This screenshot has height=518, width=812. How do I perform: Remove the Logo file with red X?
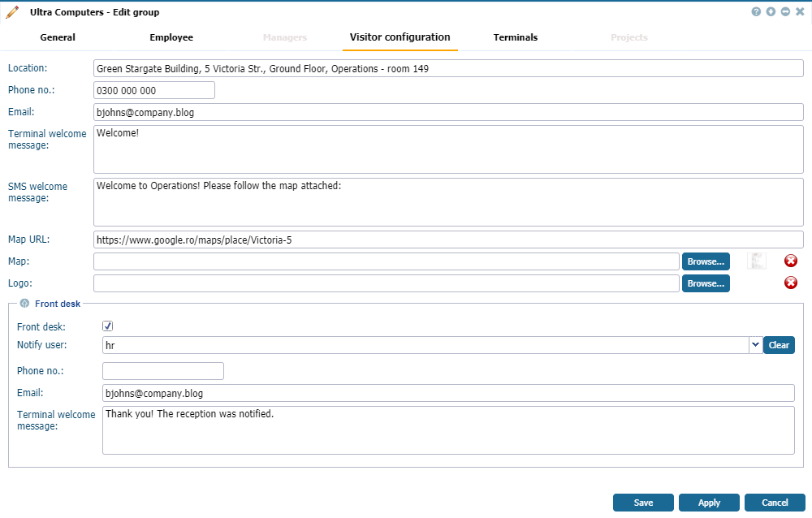tap(790, 283)
